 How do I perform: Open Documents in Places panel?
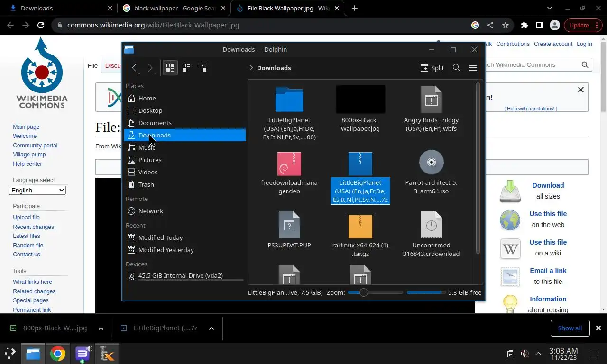point(185,123)
